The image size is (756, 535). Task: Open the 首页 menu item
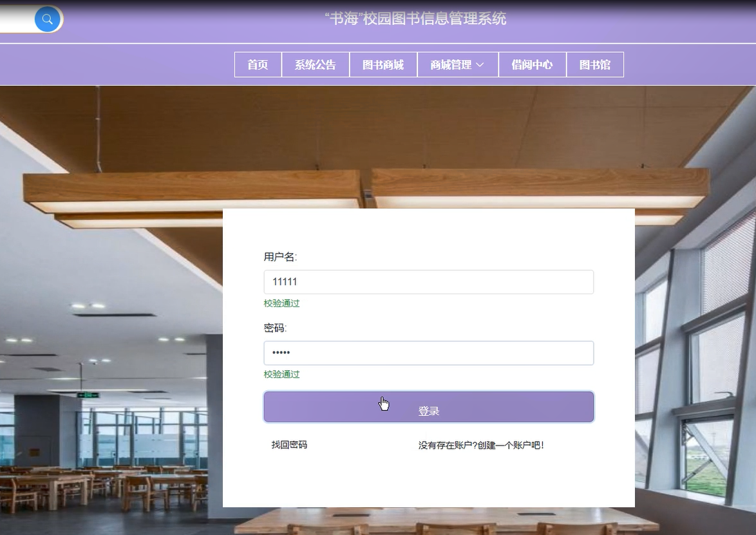click(258, 64)
